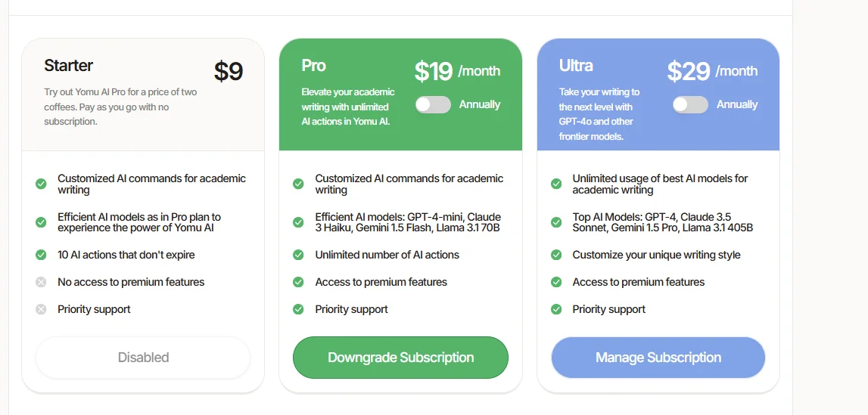Click gray X icon beside No access to premium features
Screen dimensions: 868x415
41,283
